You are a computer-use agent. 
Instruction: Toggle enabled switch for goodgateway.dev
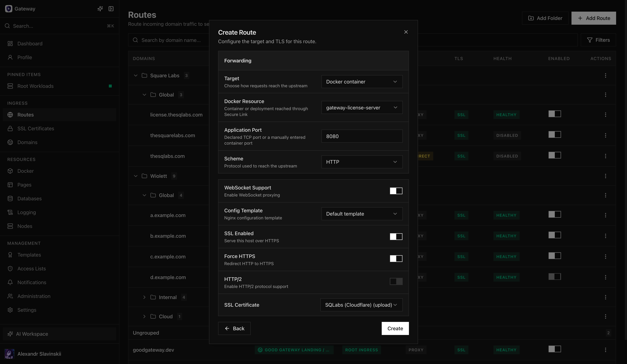(555, 349)
